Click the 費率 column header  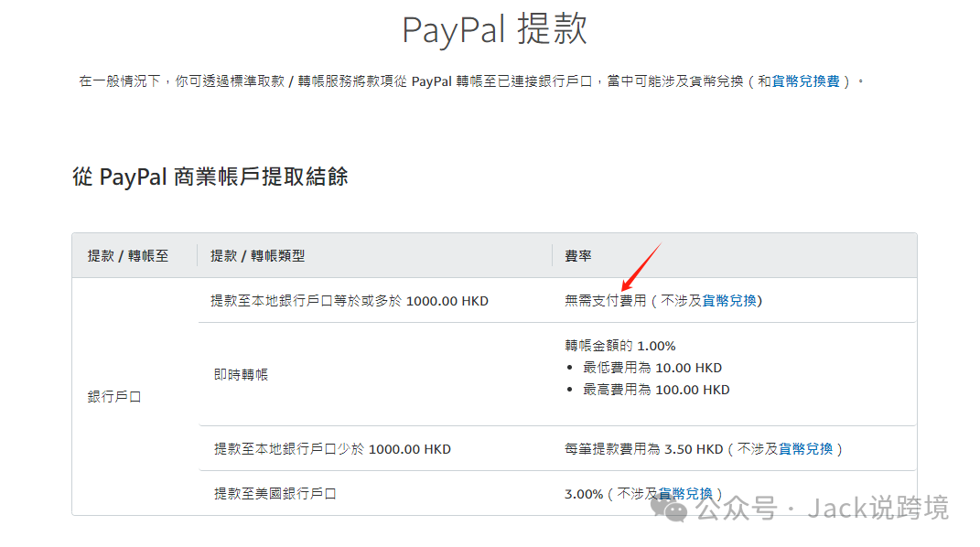[x=577, y=256]
